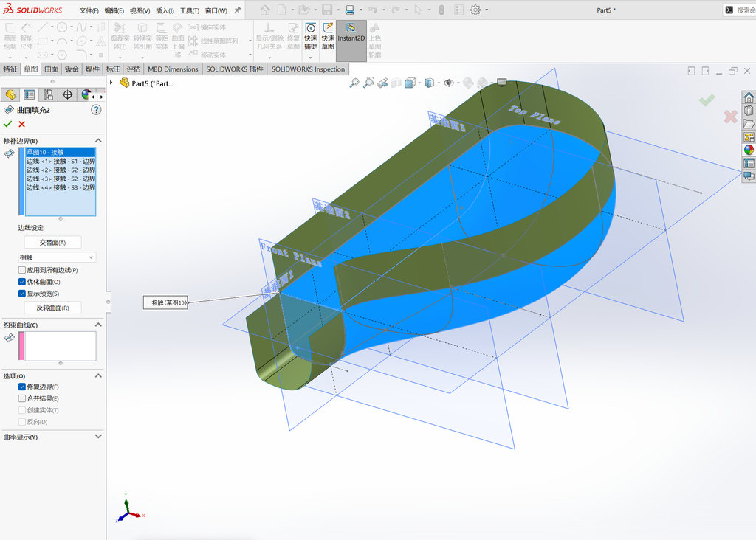Click Zoom to Fit icon
This screenshot has height=540, width=756.
[x=354, y=83]
